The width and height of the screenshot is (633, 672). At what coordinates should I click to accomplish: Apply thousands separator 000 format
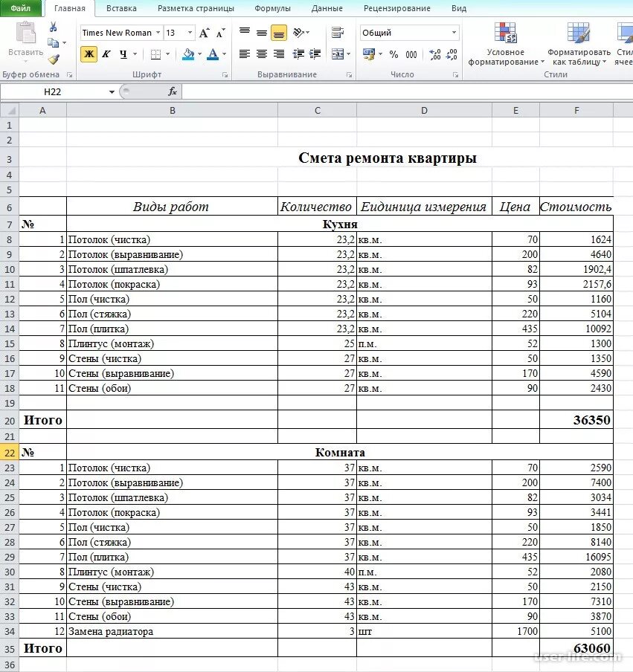pyautogui.click(x=411, y=54)
